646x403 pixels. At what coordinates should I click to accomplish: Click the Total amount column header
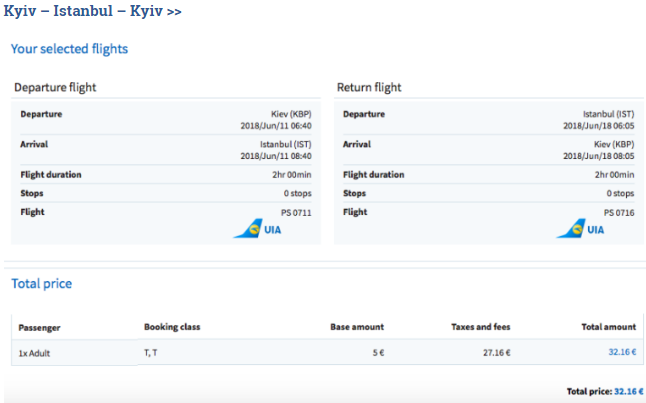click(608, 327)
